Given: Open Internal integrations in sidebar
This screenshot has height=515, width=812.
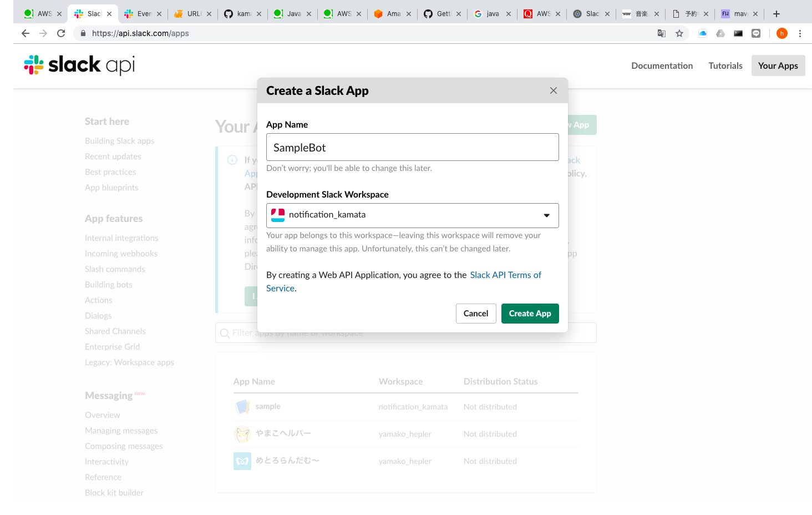Looking at the screenshot, I should pyautogui.click(x=121, y=238).
